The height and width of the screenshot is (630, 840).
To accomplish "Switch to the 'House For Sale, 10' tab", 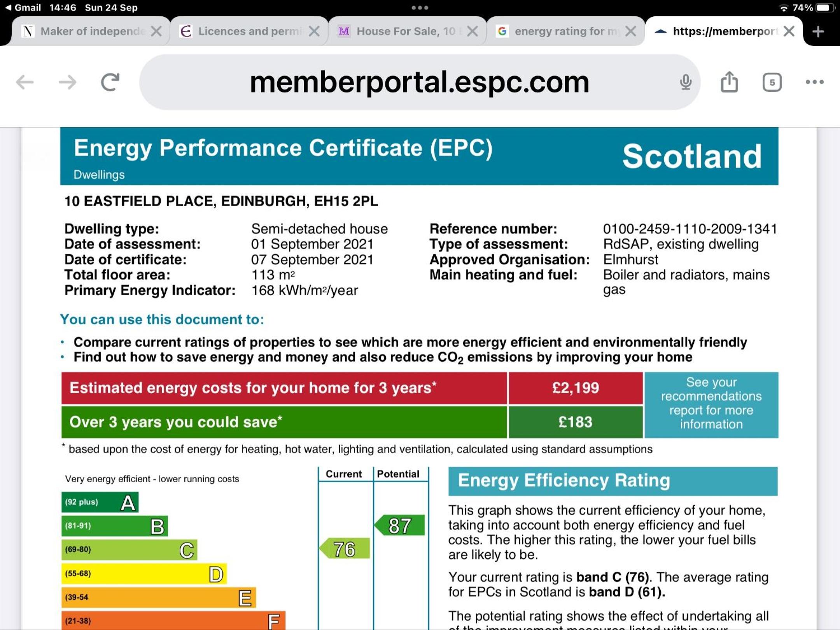I will 401,31.
